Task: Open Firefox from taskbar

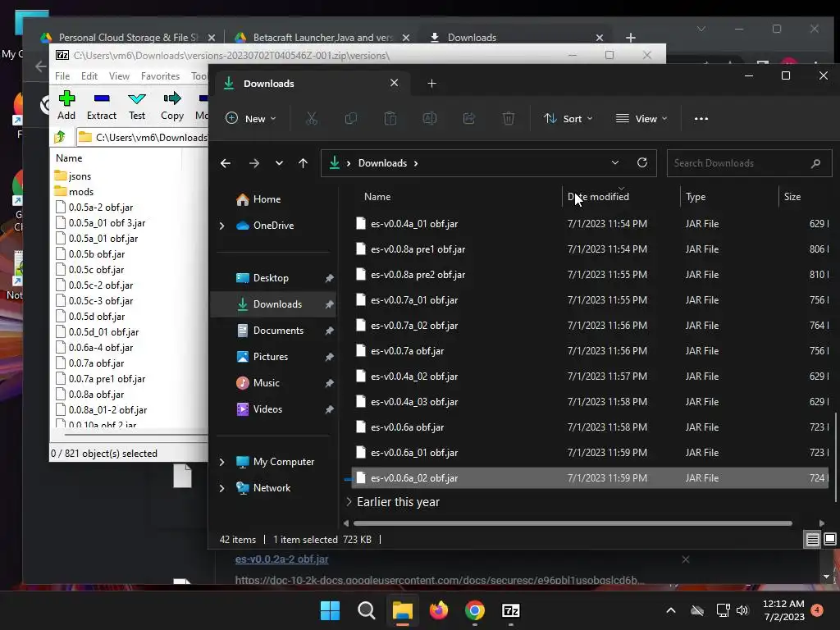Action: (439, 610)
